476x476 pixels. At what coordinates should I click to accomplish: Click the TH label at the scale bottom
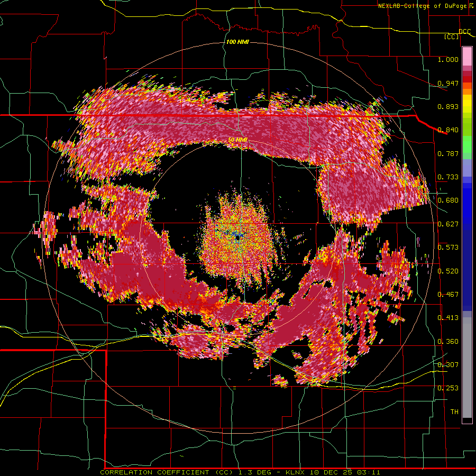pyautogui.click(x=454, y=412)
